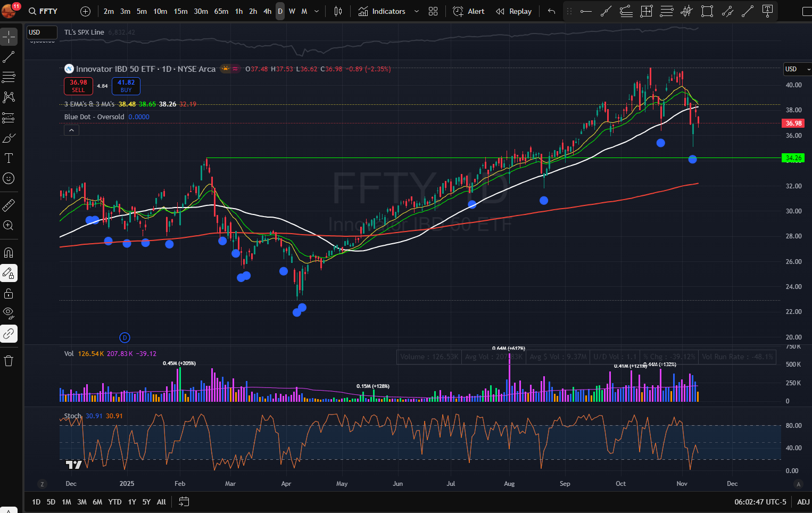Select the brush drawing tool

pos(9,138)
